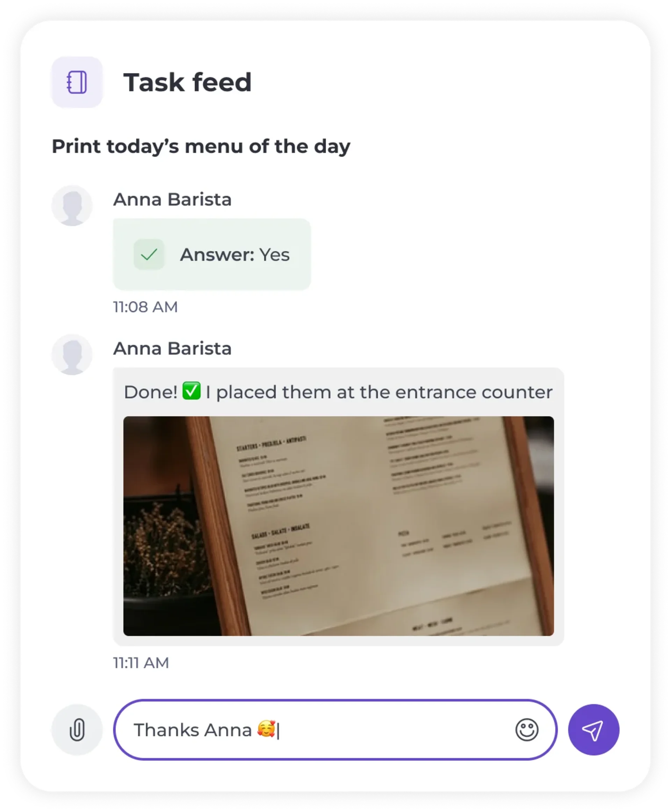Screen dimensions: 671x812
Task: Click the paperclip attachment icon
Action: [77, 730]
